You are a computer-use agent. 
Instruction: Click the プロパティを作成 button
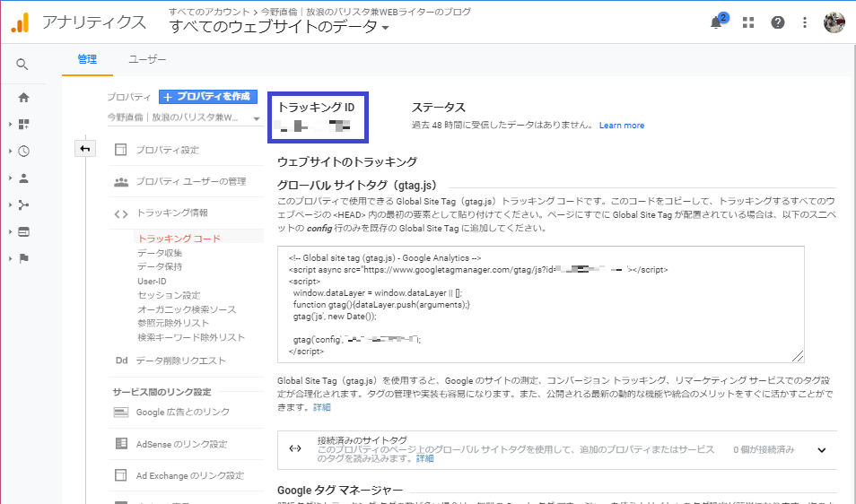[x=208, y=97]
